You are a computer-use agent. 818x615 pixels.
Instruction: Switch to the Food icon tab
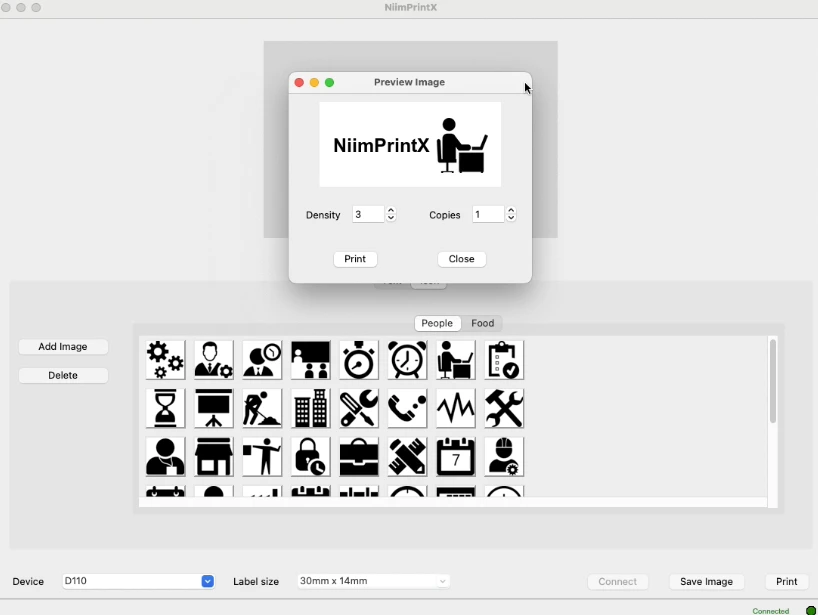click(483, 323)
